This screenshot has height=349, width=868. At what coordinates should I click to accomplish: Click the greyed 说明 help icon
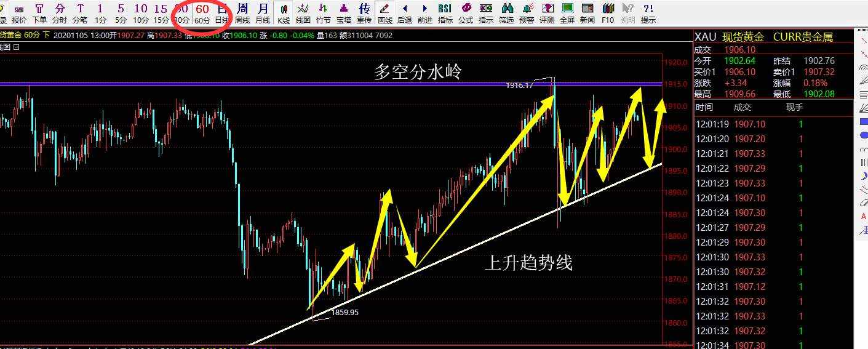click(627, 14)
